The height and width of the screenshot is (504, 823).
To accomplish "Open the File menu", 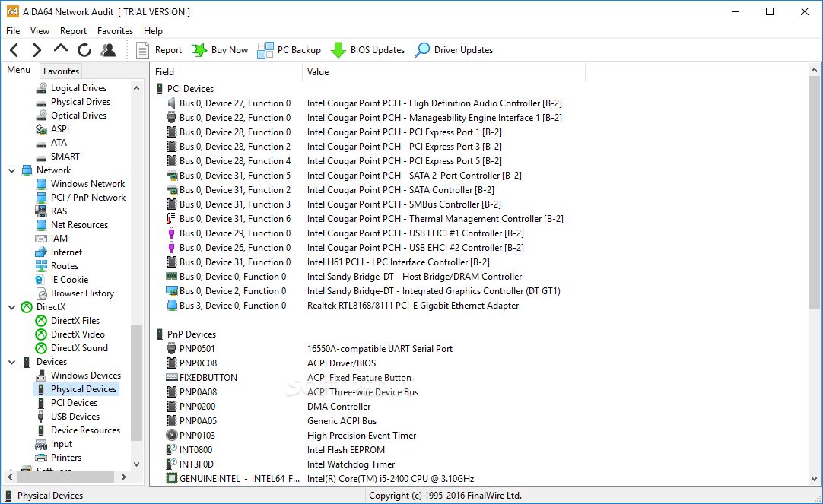I will [x=13, y=31].
